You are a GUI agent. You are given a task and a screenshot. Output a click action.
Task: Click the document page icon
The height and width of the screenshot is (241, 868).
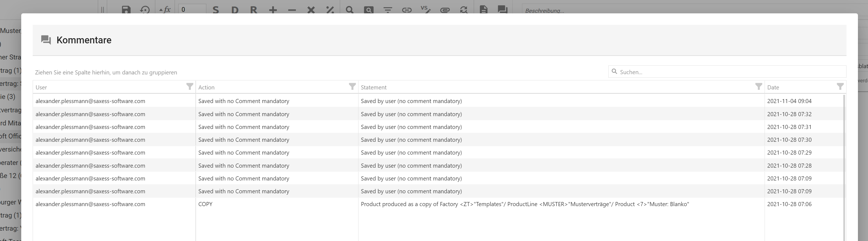click(x=483, y=10)
